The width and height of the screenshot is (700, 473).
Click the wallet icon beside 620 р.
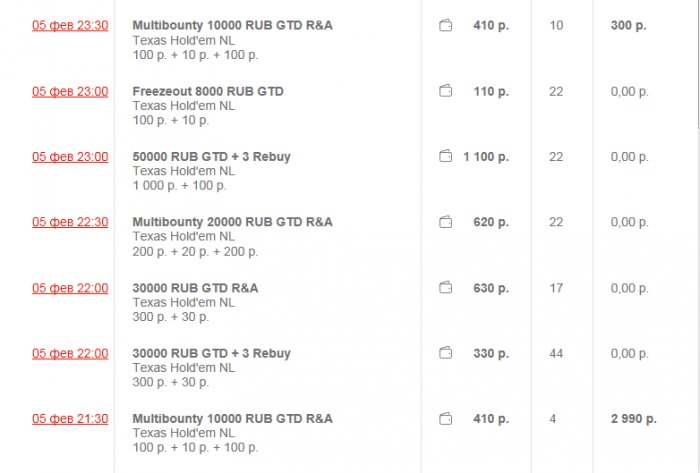(x=446, y=222)
